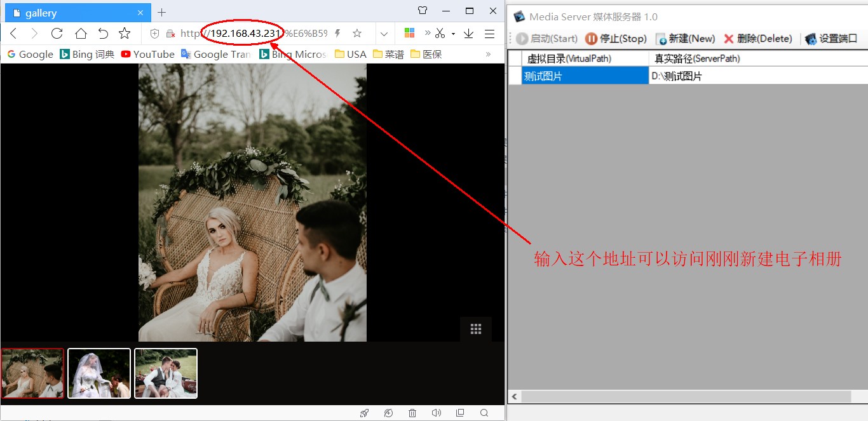Expand hidden bookmarks overflow chevron
The image size is (868, 421).
tap(488, 55)
